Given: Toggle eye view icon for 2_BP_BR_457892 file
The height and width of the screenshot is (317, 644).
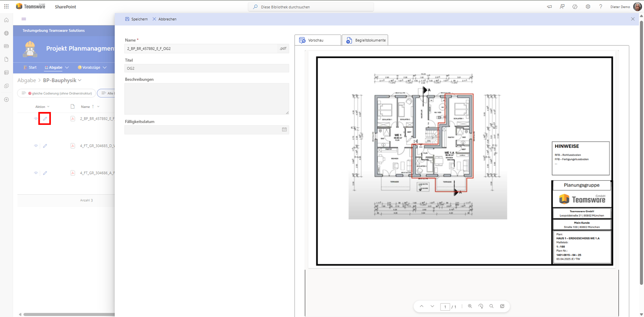Looking at the screenshot, I should (x=36, y=119).
